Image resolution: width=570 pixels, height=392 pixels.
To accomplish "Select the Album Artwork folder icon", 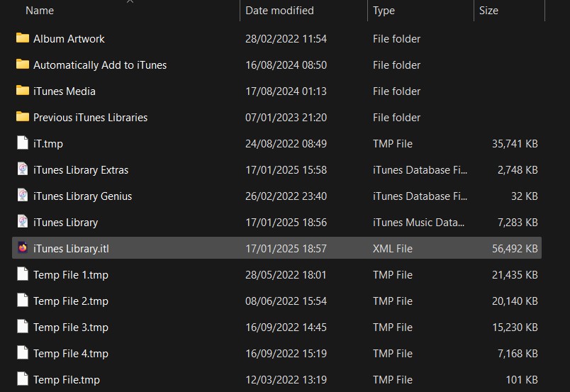I will coord(23,38).
